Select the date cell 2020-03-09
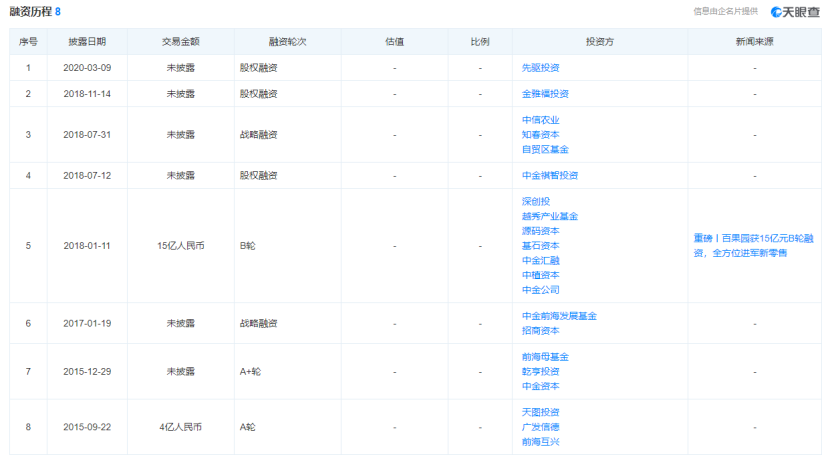Screen dimensions: 831x461 (x=87, y=68)
